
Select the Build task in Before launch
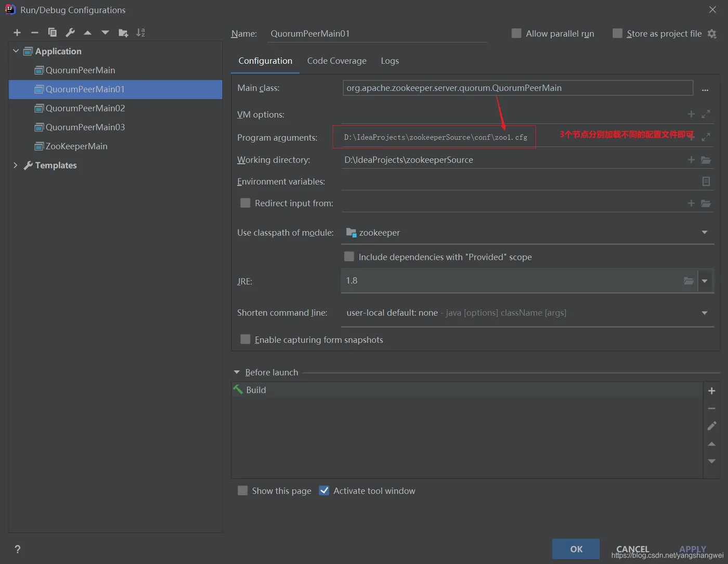467,390
